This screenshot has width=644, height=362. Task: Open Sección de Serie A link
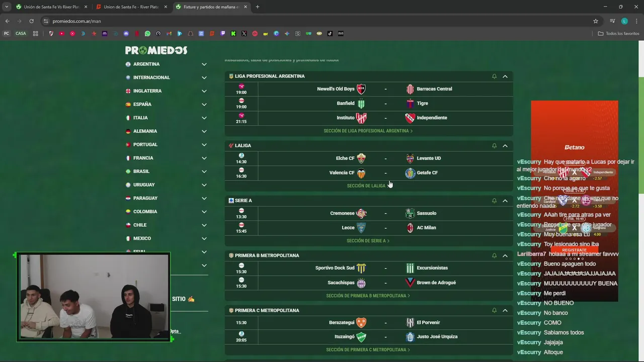pos(368,241)
